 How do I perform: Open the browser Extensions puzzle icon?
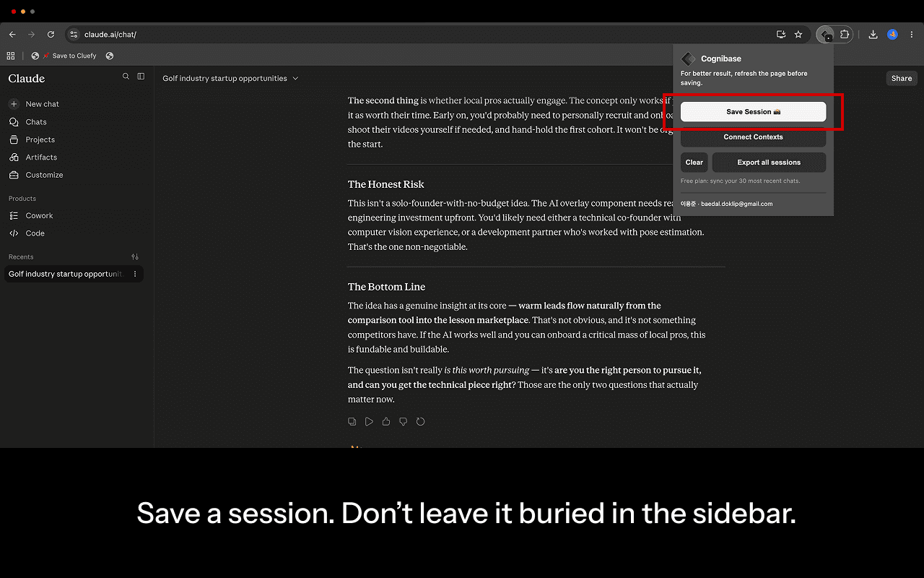845,34
